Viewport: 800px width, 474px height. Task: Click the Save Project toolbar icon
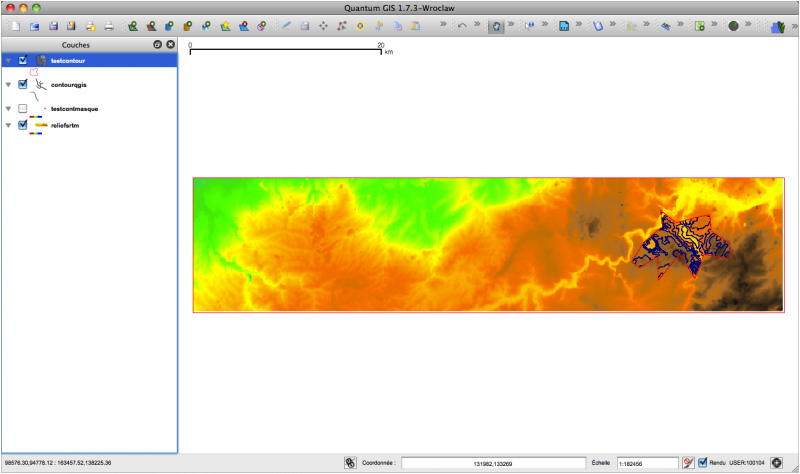coord(53,25)
